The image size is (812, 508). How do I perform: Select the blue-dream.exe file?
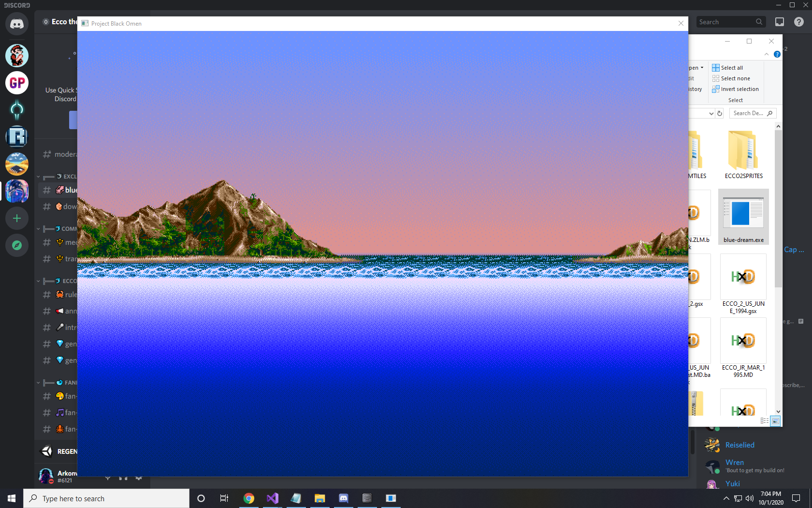pos(743,217)
